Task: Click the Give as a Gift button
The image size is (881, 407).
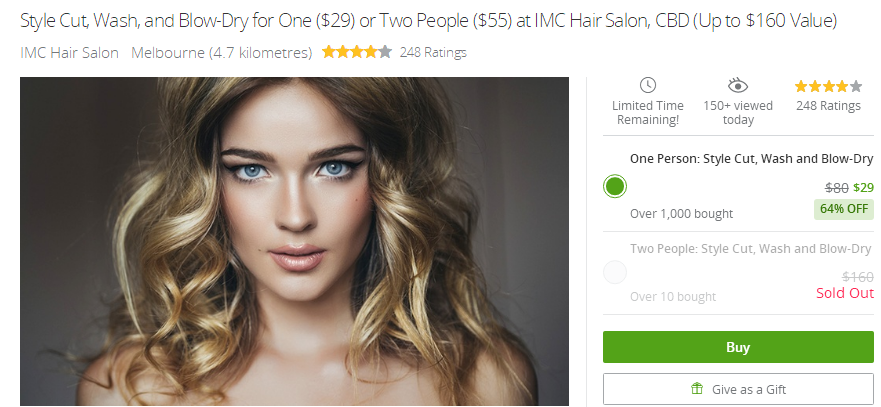Action: [738, 389]
